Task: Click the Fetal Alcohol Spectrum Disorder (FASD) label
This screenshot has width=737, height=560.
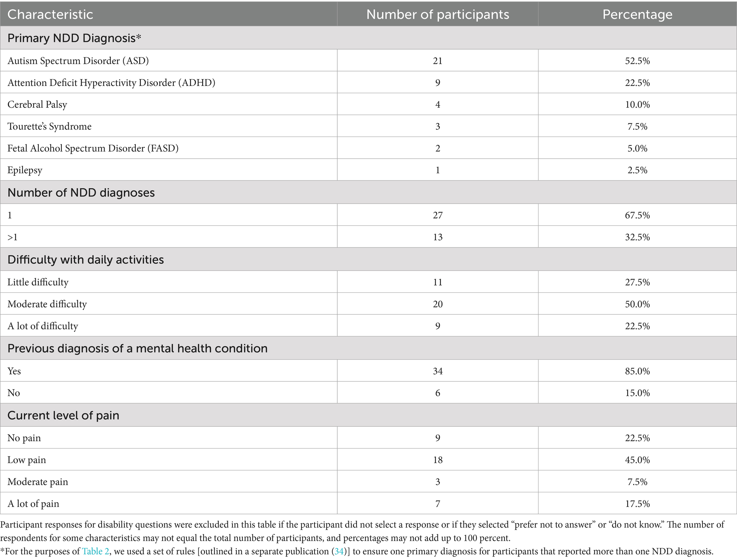Action: pyautogui.click(x=93, y=148)
